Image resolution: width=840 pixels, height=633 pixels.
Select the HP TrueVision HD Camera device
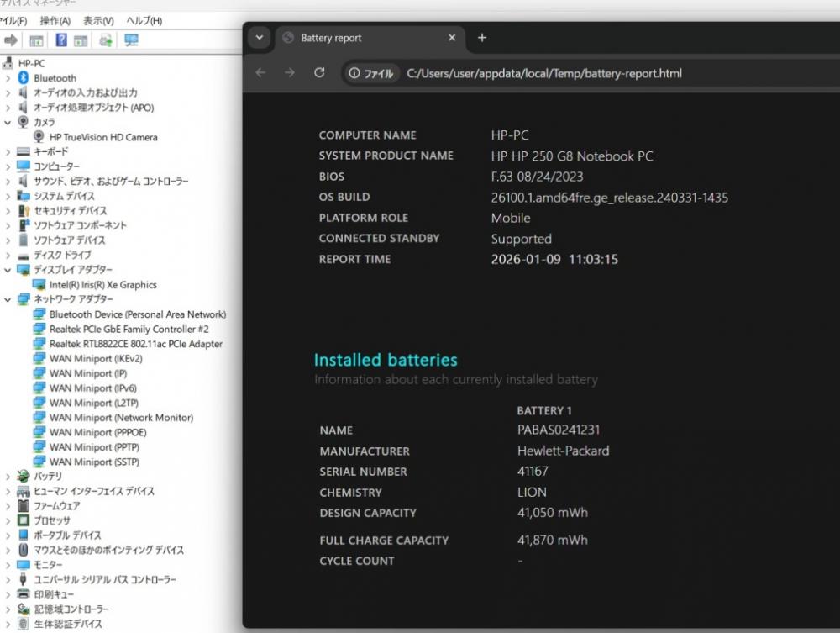102,137
